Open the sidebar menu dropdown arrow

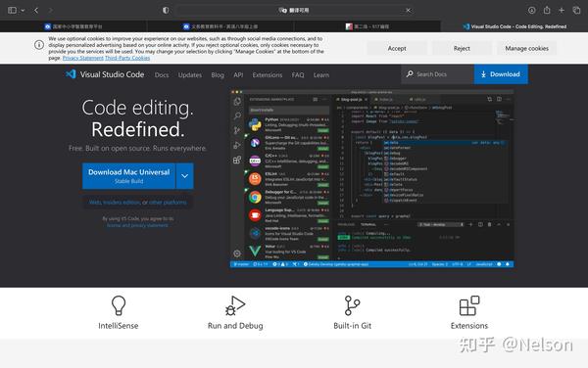[x=23, y=11]
